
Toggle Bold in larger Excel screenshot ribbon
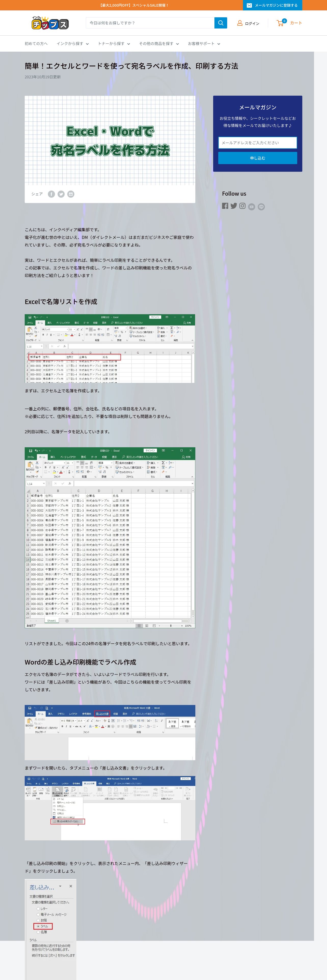[x=46, y=467]
